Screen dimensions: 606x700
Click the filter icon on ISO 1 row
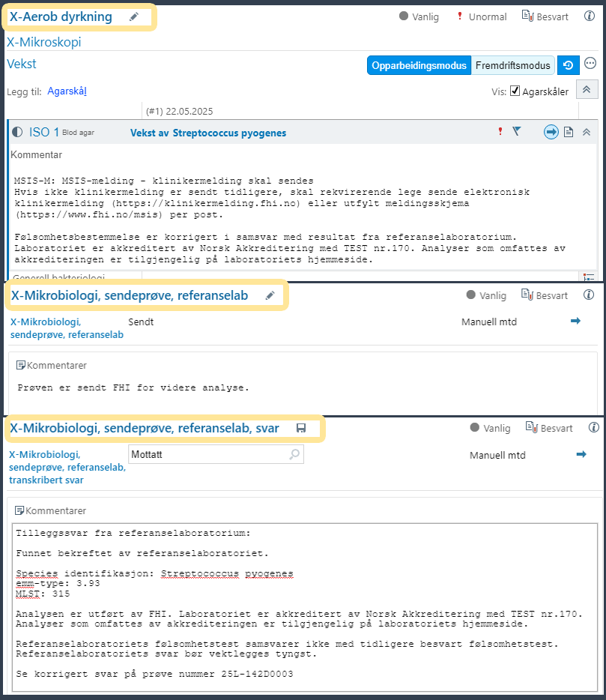pyautogui.click(x=516, y=132)
